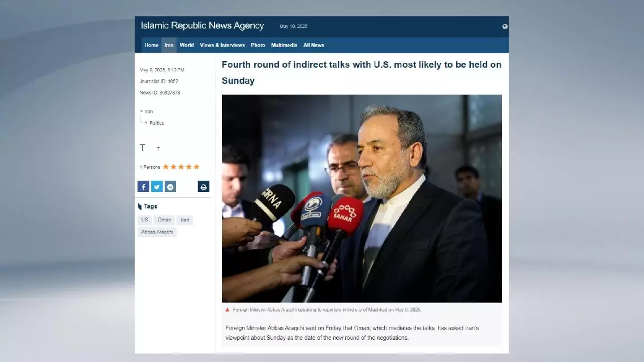The image size is (644, 362).
Task: Click the globe language icon
Action: (x=505, y=26)
